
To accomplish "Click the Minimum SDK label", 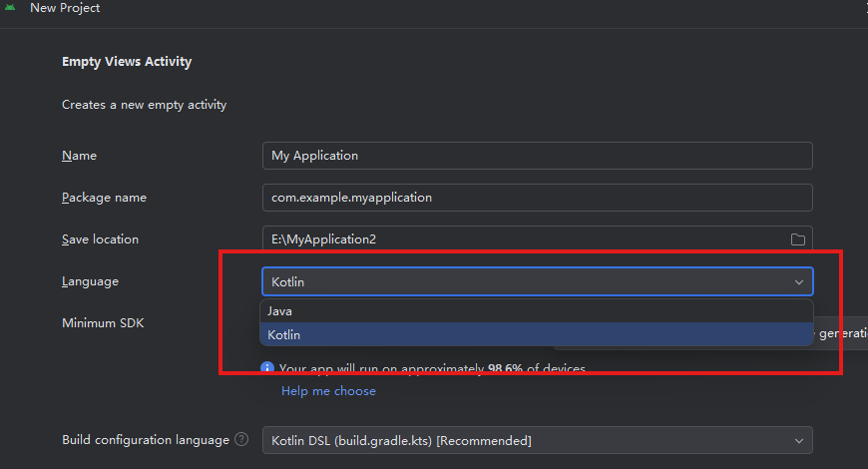I will click(104, 323).
